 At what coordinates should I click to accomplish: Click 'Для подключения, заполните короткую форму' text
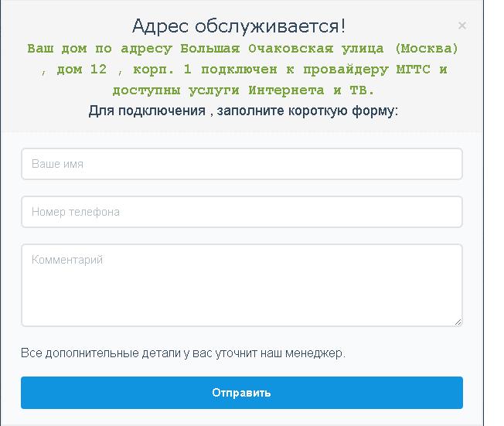click(x=243, y=111)
